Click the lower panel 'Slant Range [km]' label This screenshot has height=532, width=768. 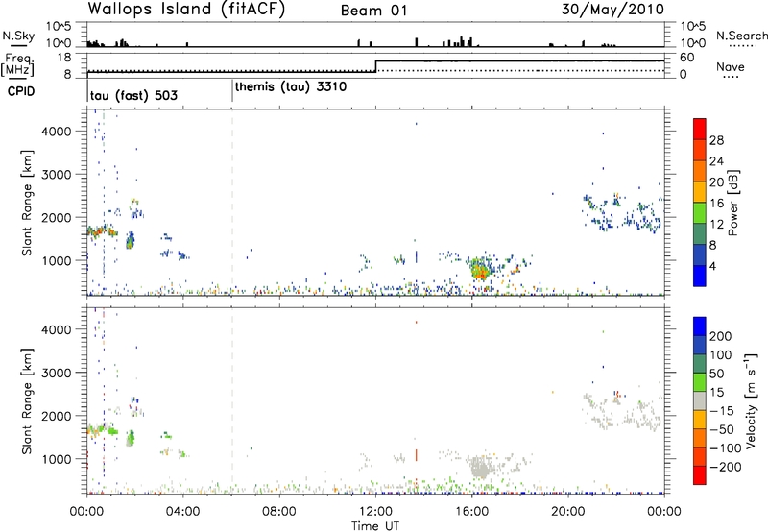pyautogui.click(x=27, y=401)
